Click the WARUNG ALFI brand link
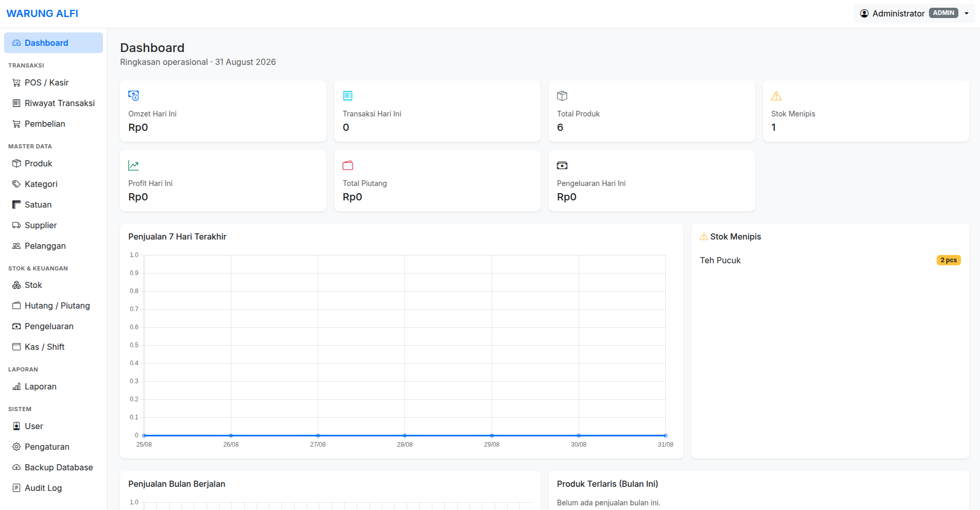The width and height of the screenshot is (980, 510). [42, 13]
